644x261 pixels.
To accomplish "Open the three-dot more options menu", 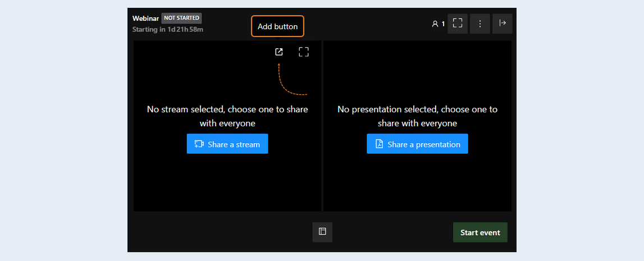I will coord(479,24).
